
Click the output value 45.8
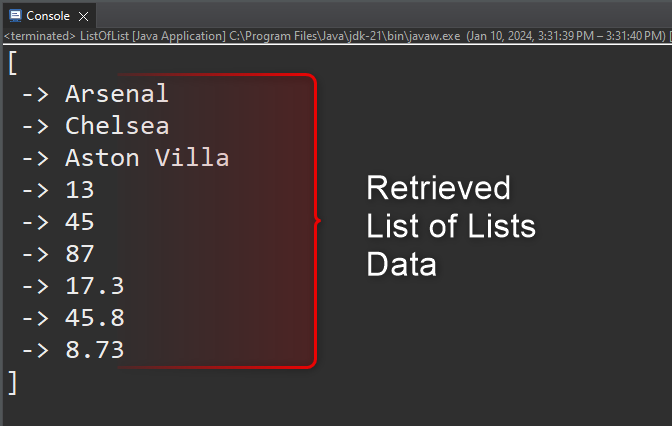tap(95, 318)
